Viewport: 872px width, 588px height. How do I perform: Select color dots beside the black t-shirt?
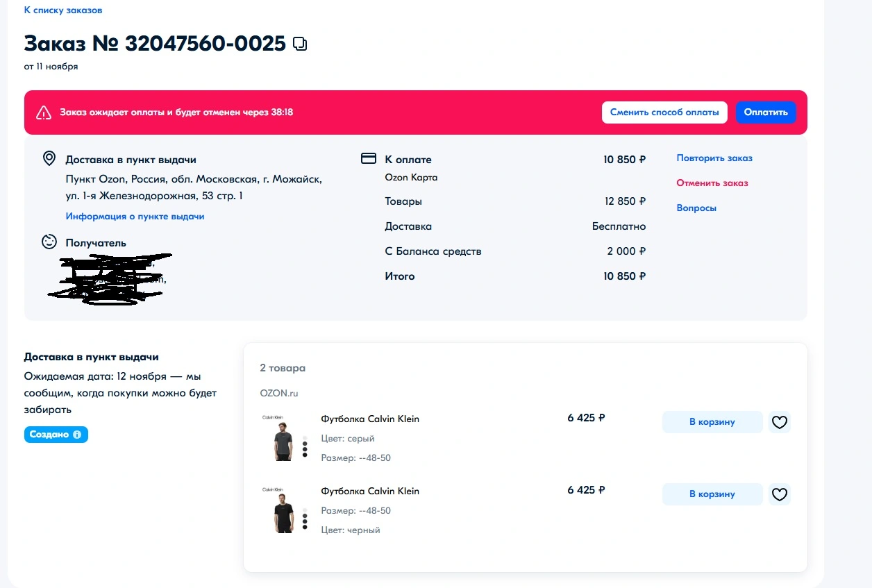305,519
